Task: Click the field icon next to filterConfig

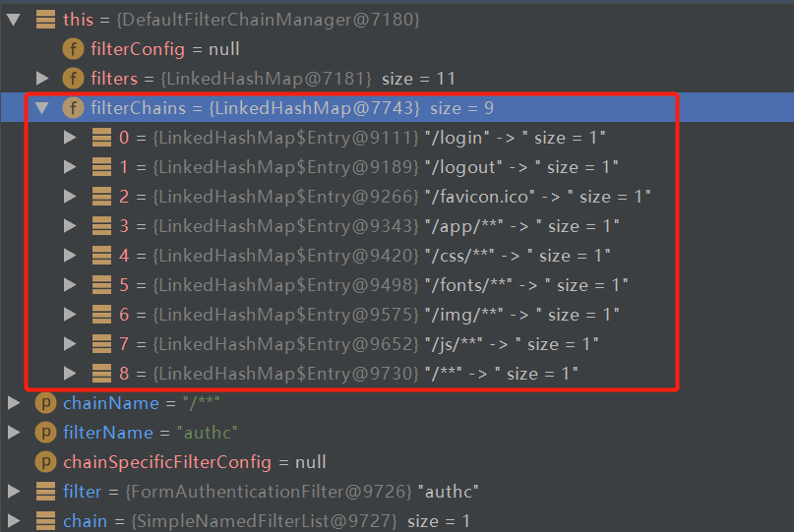Action: (74, 49)
